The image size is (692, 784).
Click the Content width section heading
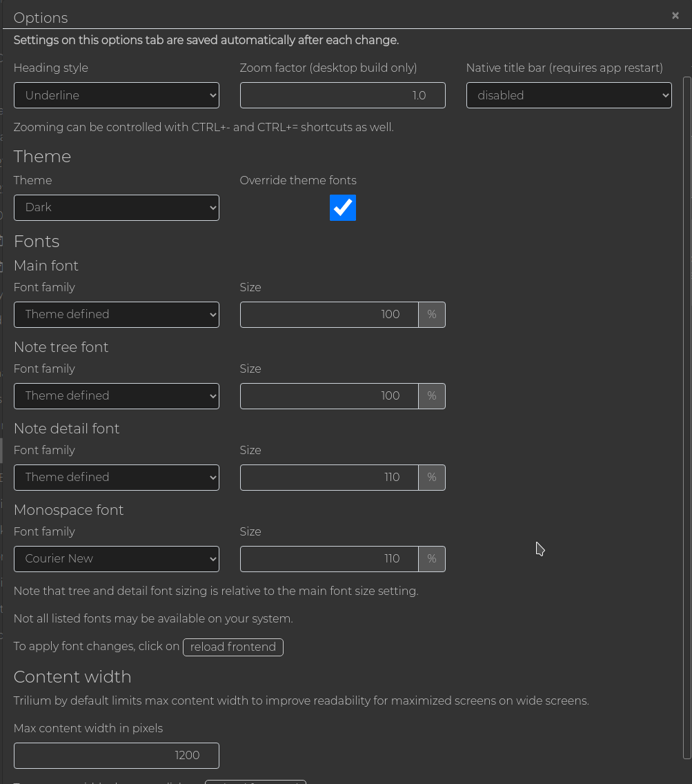(x=72, y=677)
